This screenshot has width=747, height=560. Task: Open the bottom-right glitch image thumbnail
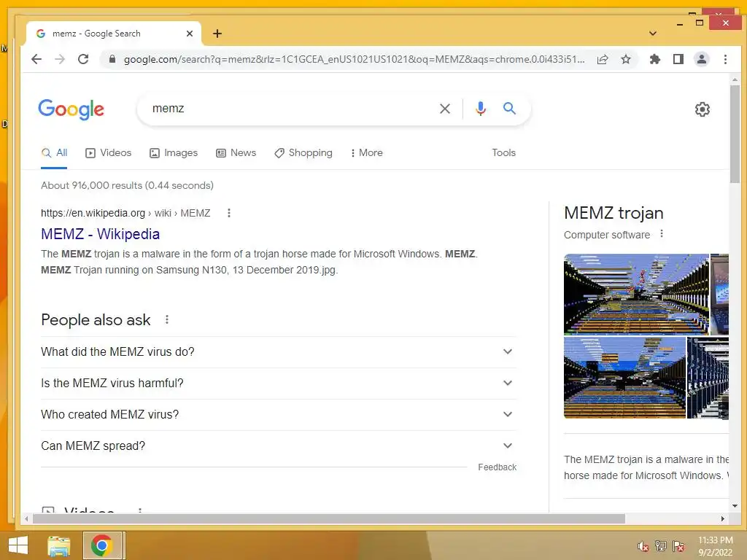[x=708, y=378]
